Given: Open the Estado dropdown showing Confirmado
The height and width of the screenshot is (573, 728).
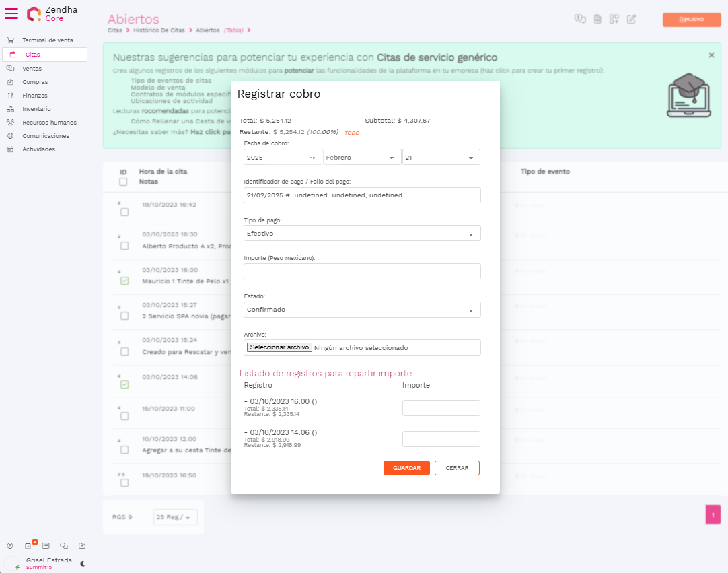Looking at the screenshot, I should [362, 310].
